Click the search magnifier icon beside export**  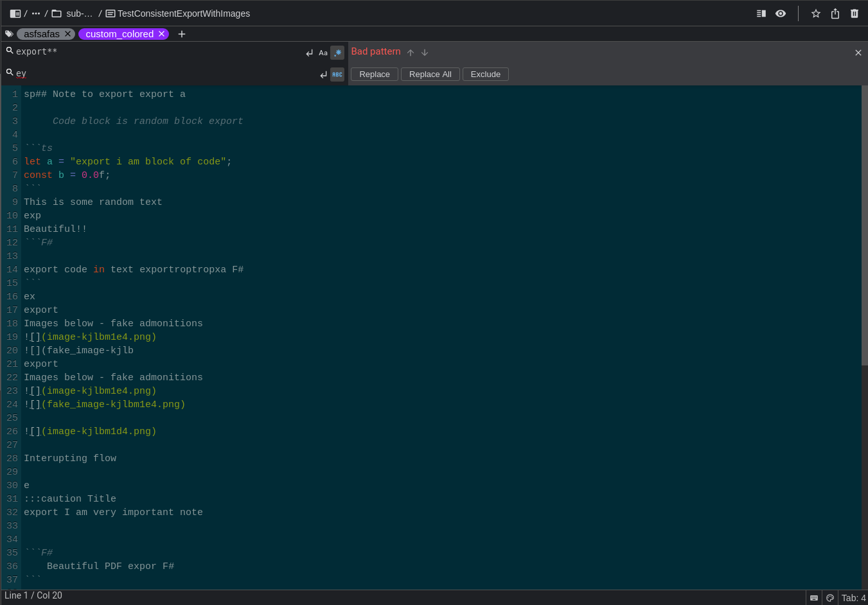(10, 51)
